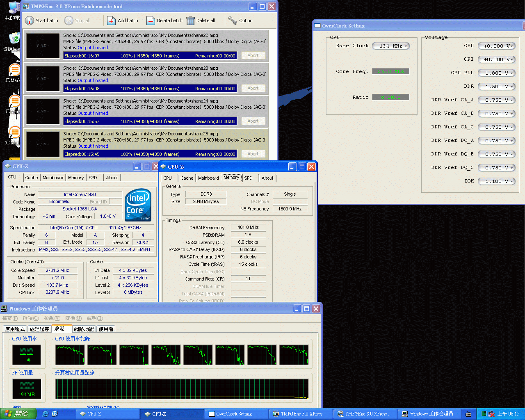Open the QPI voltage dropdown
This screenshot has width=525, height=420.
coord(496,59)
